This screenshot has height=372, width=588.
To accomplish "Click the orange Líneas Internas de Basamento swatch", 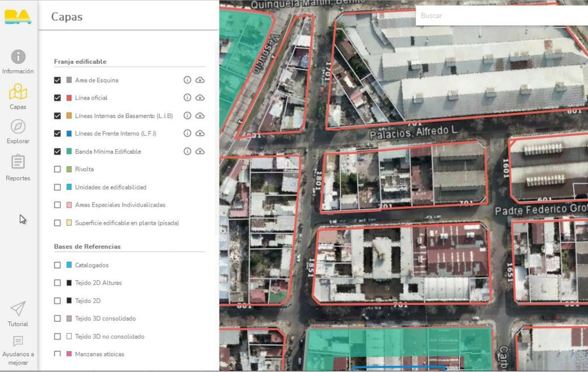I will tap(69, 116).
